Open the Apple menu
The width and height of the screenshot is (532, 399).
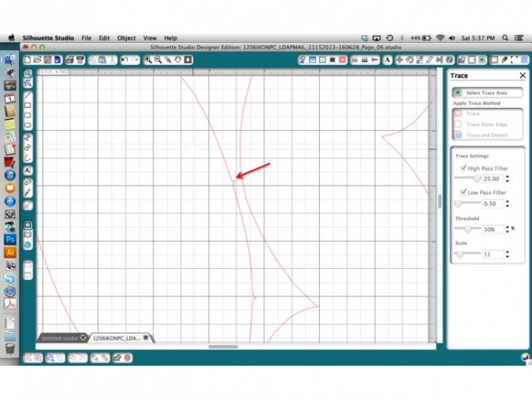point(12,37)
